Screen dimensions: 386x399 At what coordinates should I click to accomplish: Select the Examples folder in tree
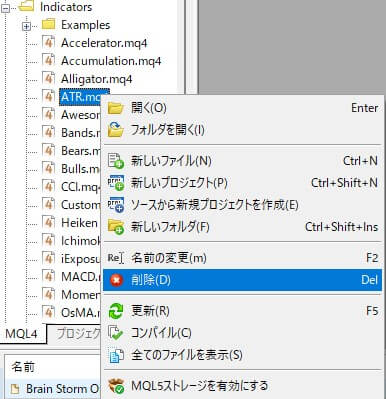pyautogui.click(x=85, y=25)
